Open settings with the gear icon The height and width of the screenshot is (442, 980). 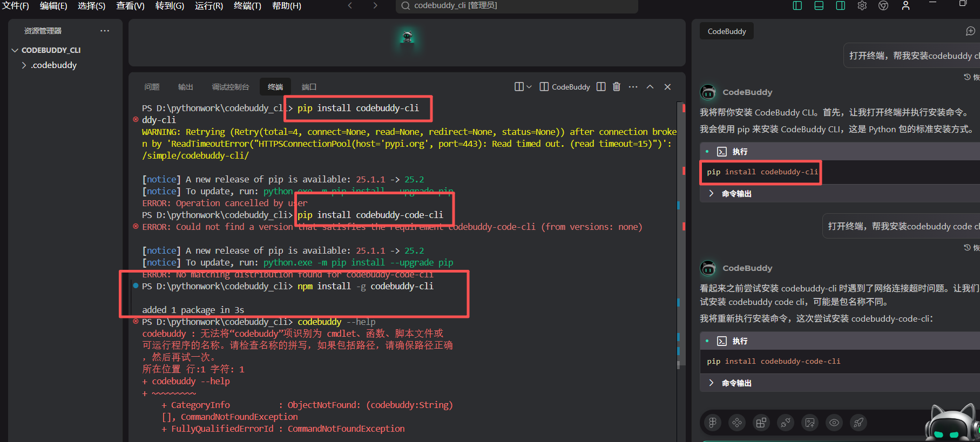click(862, 5)
